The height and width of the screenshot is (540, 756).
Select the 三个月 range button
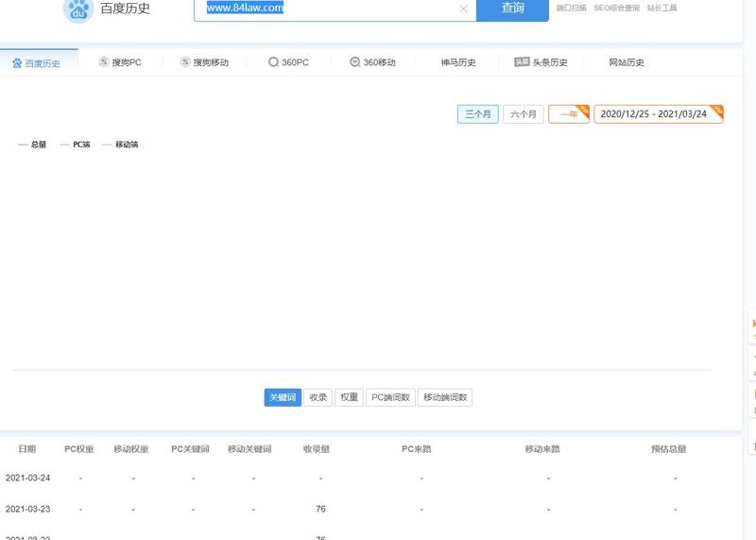tap(478, 114)
